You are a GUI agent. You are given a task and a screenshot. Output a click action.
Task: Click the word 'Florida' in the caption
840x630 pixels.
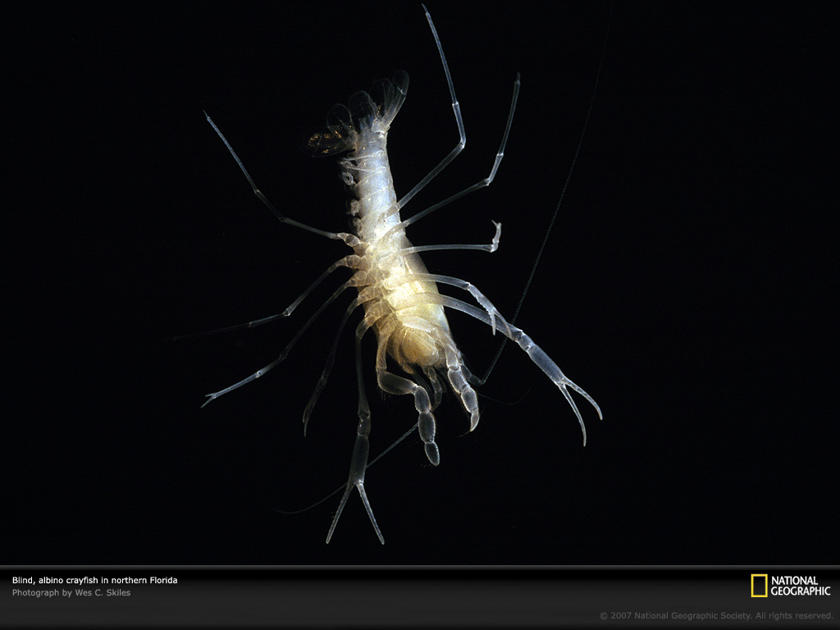(x=162, y=581)
